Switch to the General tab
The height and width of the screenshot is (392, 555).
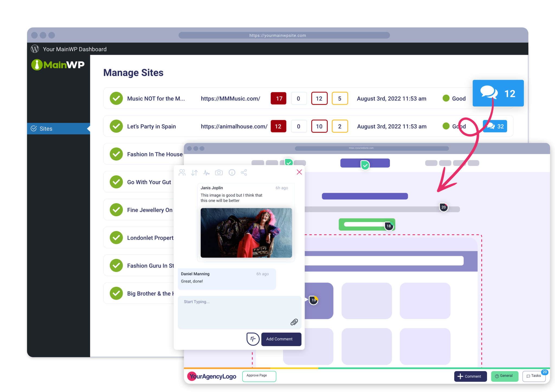[504, 376]
